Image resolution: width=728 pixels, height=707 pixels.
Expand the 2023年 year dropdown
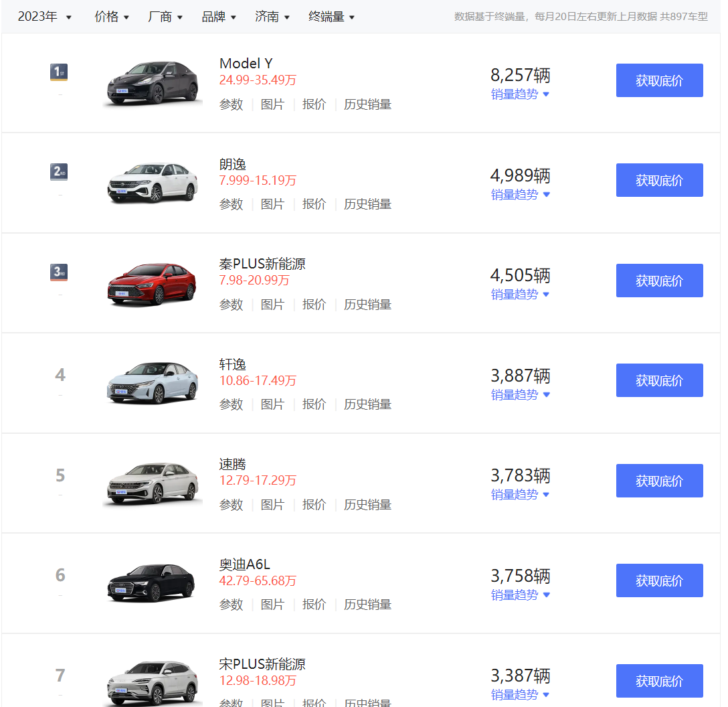point(44,17)
